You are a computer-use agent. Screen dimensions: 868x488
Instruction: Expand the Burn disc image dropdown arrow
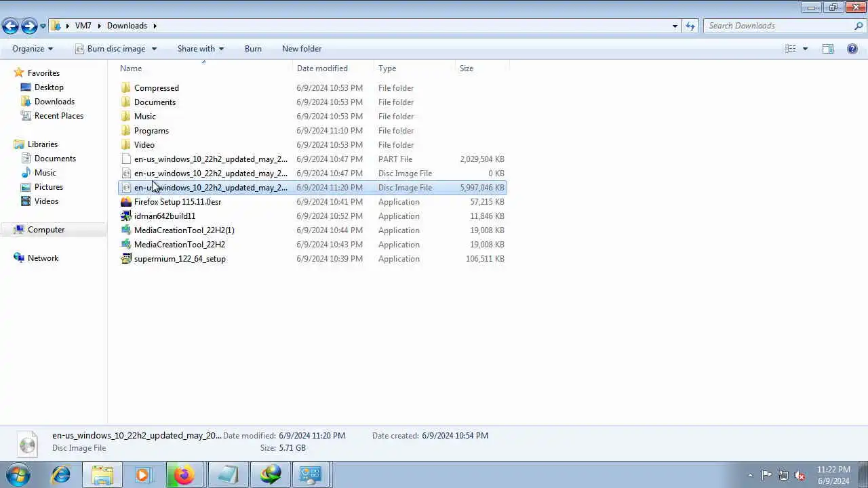[x=154, y=49]
